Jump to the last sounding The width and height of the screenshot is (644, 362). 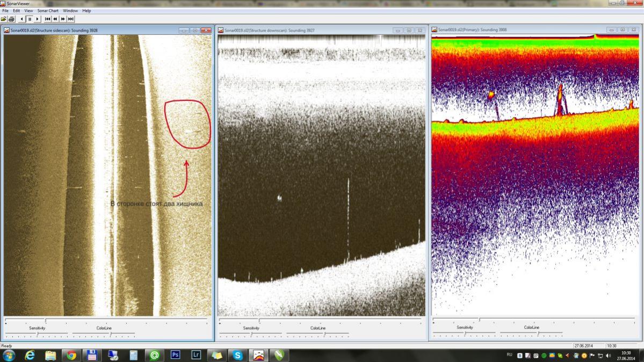pos(70,19)
